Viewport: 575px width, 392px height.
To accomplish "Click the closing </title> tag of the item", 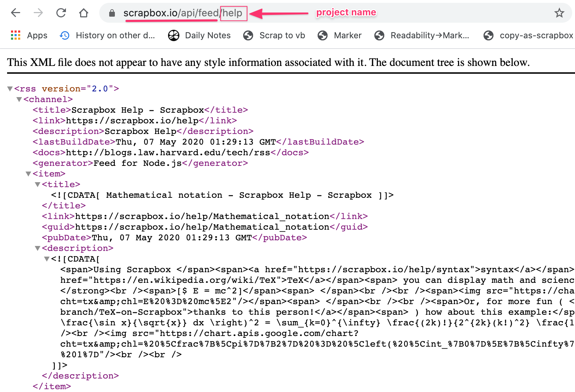I will 64,206.
